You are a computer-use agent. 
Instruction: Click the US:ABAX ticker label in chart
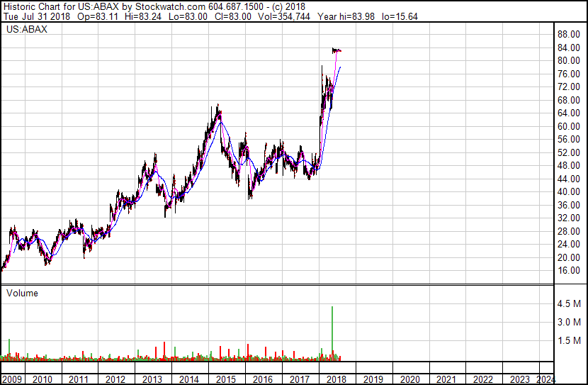[27, 29]
